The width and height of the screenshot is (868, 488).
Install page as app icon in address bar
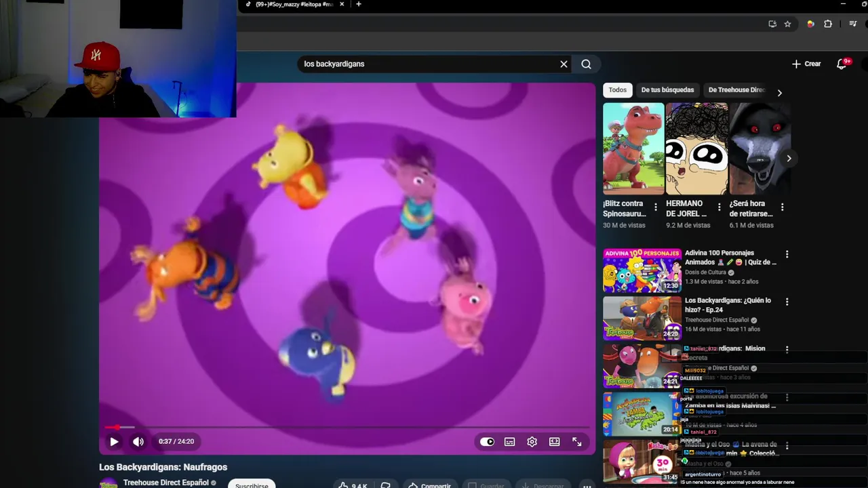pos(772,24)
